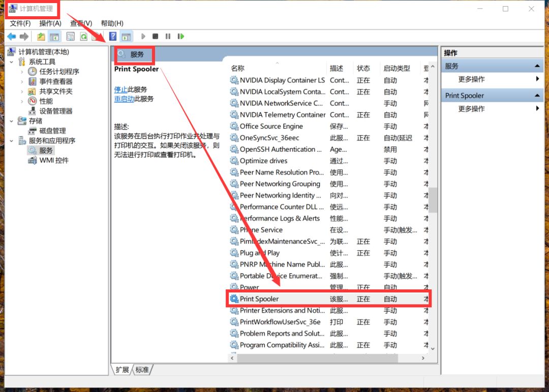Click 停止 link to stop service
The height and width of the screenshot is (392, 549).
(x=120, y=89)
